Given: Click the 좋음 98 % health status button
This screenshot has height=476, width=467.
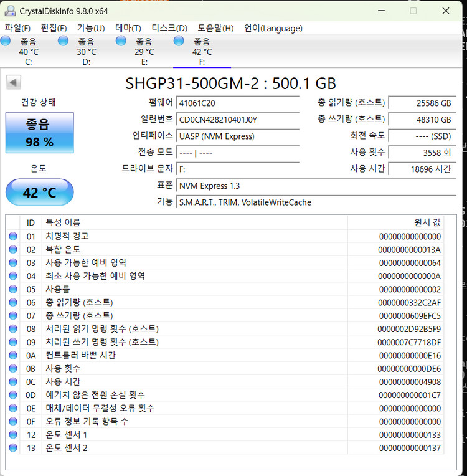Looking at the screenshot, I should [39, 133].
